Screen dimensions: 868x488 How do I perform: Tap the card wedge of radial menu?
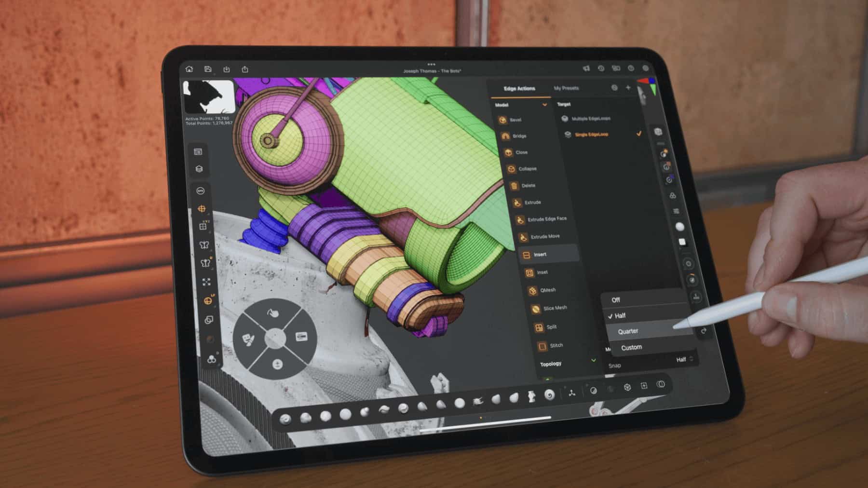pos(301,336)
